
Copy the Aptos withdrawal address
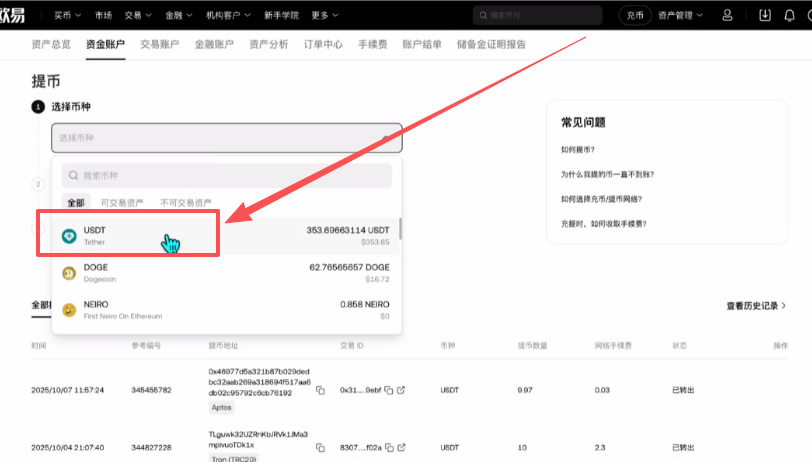tap(321, 390)
